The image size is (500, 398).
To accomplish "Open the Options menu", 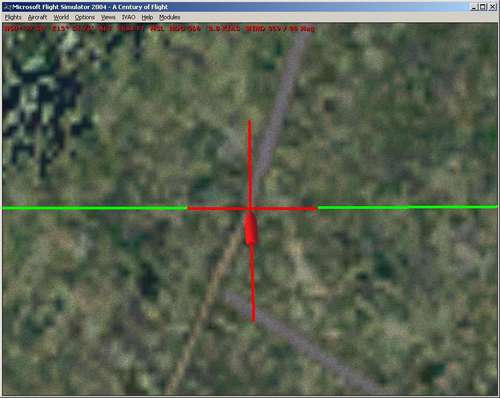I will point(85,17).
